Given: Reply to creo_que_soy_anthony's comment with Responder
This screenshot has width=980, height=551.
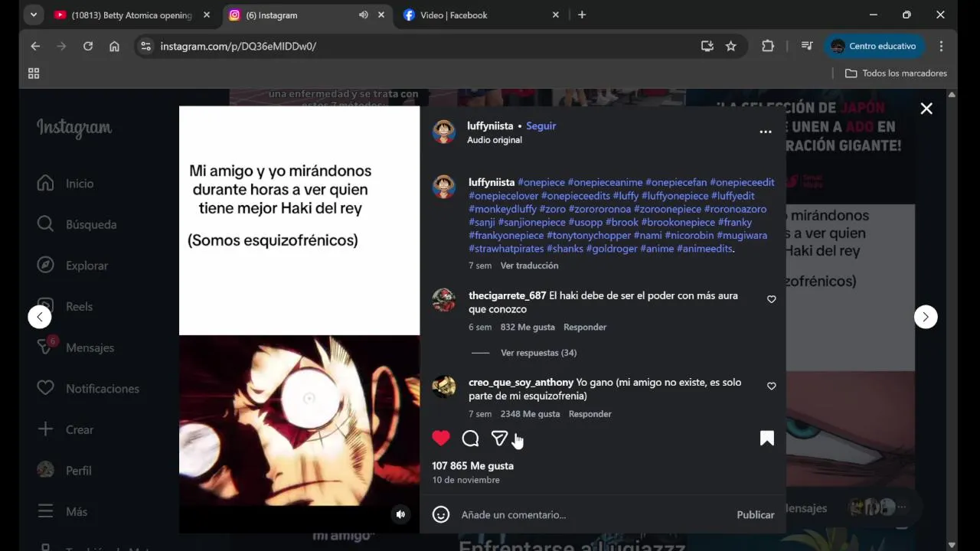Looking at the screenshot, I should click(590, 414).
